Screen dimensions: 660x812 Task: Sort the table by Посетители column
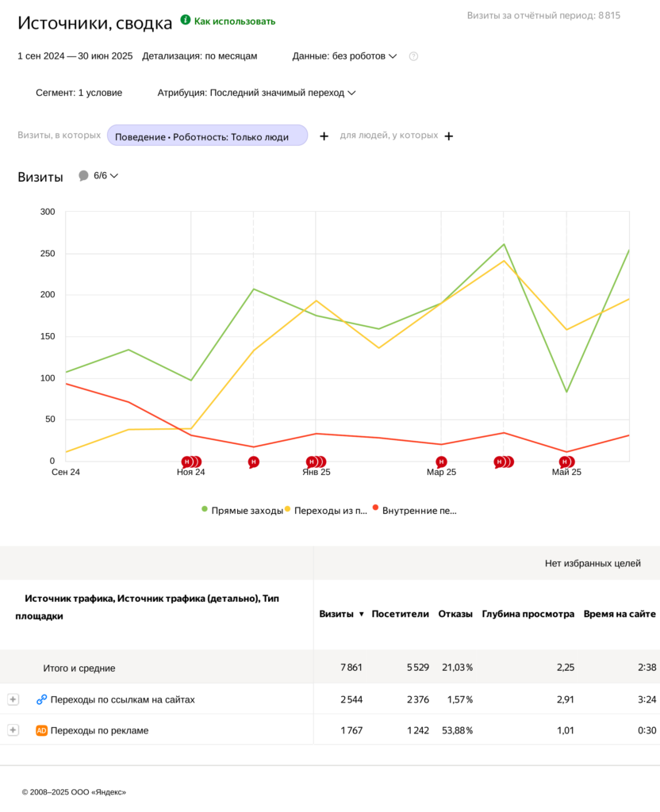click(x=400, y=615)
